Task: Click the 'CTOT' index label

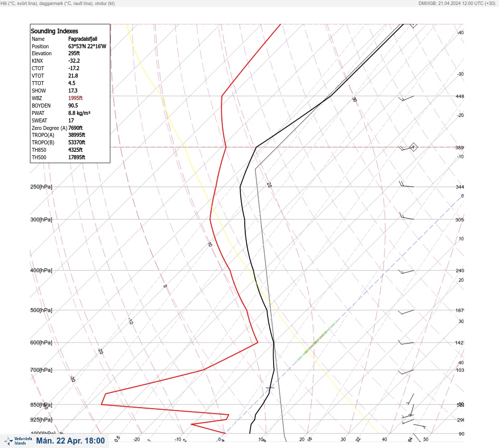Action: 38,69
